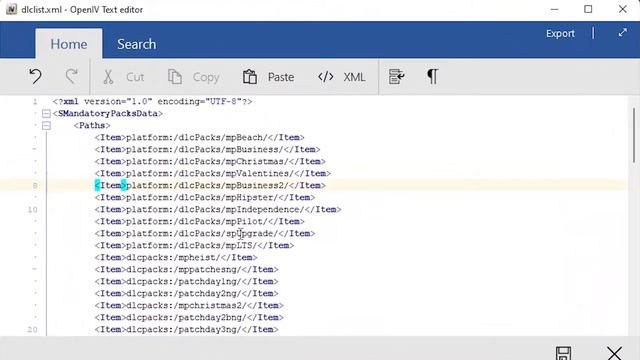Close editor with bottom X icon
The image size is (640, 360).
click(614, 353)
